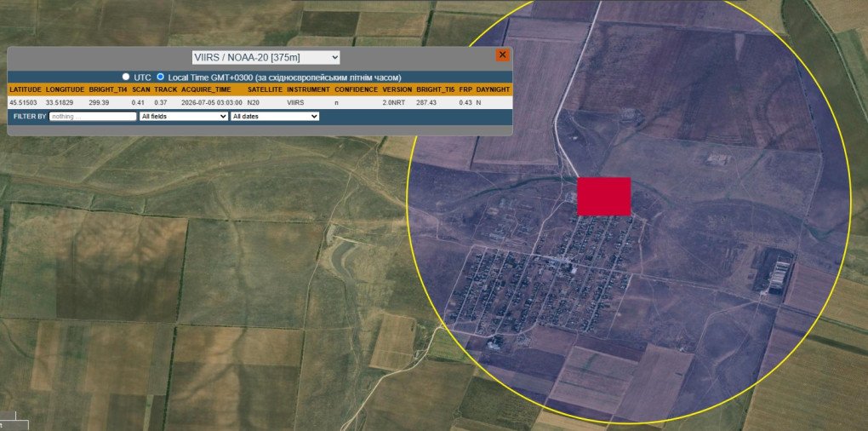Open the VIIRS / NOAA-20 [375m] dropdown
The image size is (868, 431).
coord(266,58)
